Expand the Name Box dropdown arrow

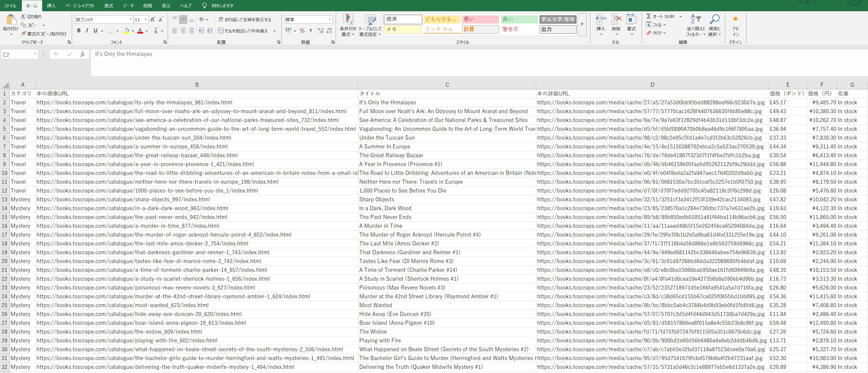tap(35, 54)
